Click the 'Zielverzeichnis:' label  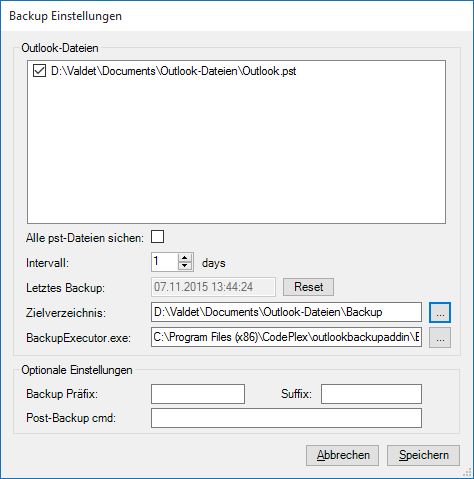pos(66,313)
